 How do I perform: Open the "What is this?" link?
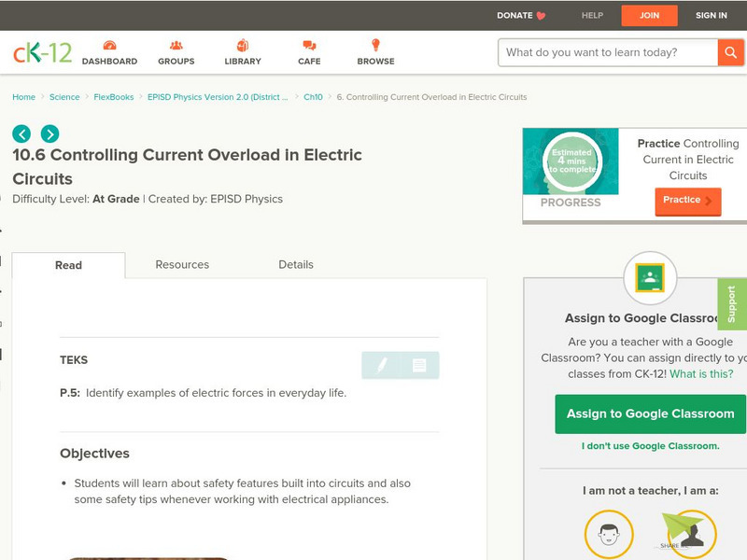[701, 374]
